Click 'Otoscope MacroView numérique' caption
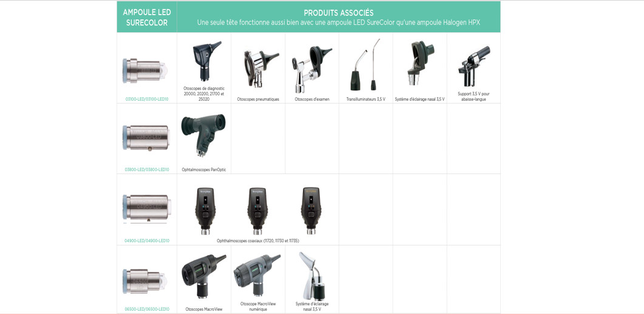This screenshot has height=315, width=644. tap(258, 307)
